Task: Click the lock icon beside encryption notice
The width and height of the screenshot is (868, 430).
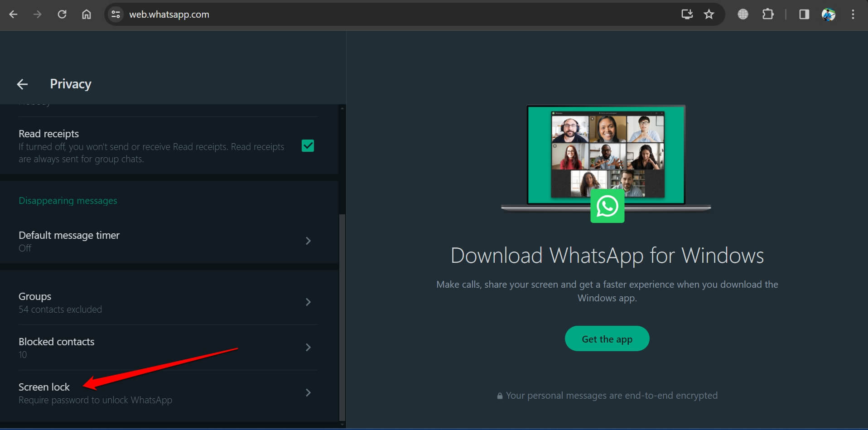Action: point(500,396)
